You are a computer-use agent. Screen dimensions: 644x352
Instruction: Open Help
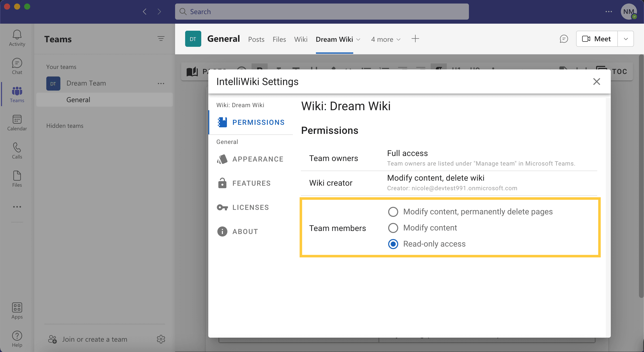[x=17, y=339]
